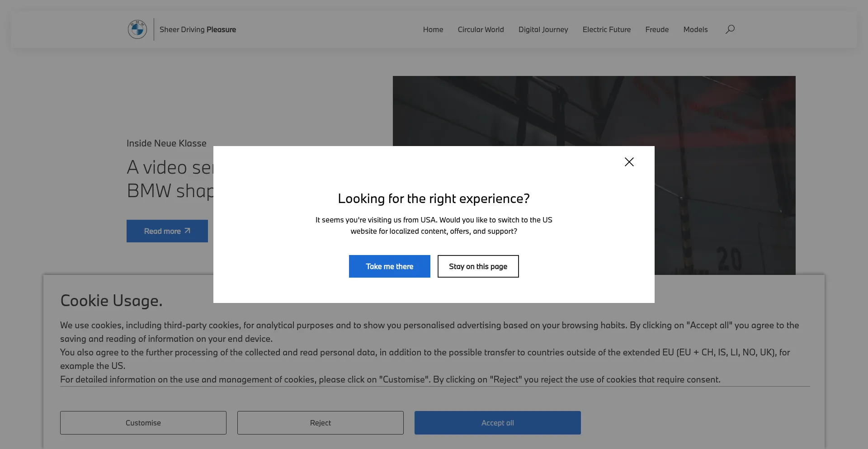Screen dimensions: 868x449
Task: Choose Stay on this page
Action: coord(478,266)
